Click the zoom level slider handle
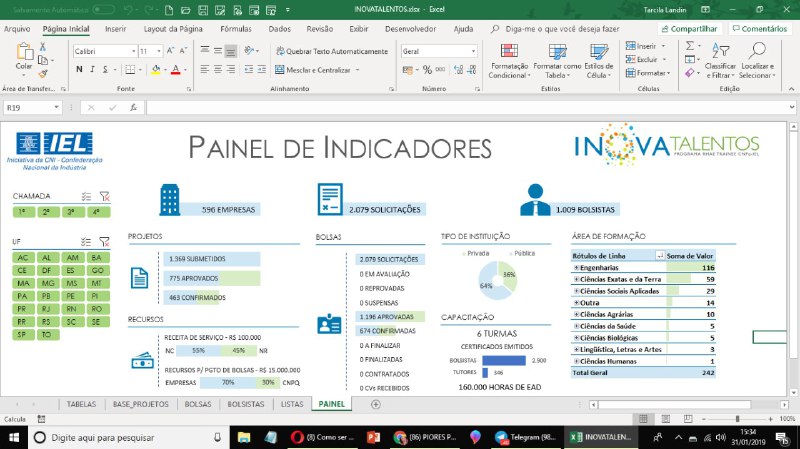 [737, 419]
